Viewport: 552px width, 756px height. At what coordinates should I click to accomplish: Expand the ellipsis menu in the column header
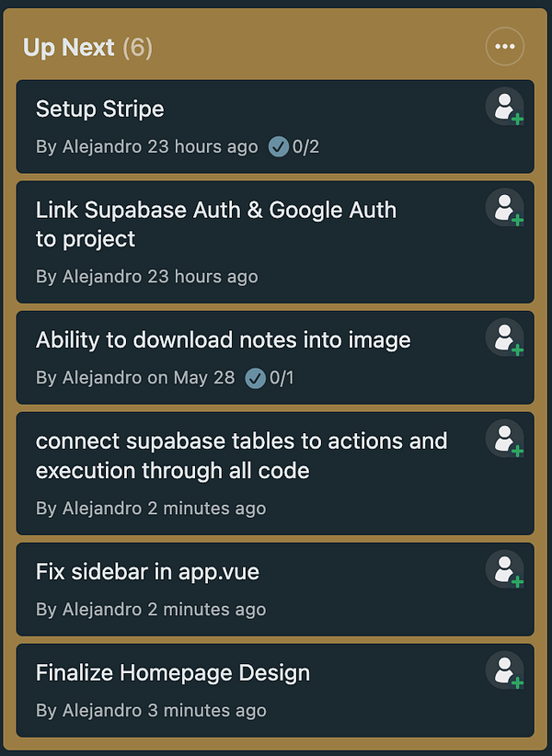[x=504, y=46]
